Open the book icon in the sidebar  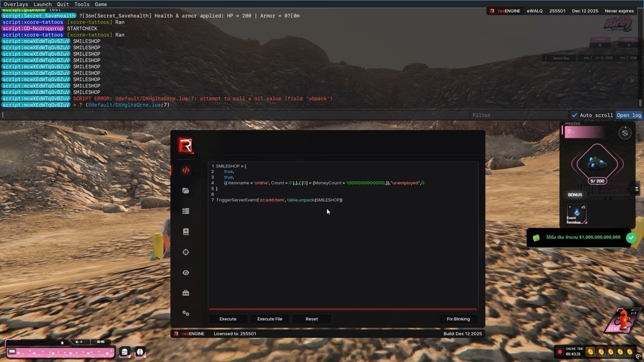tap(186, 232)
